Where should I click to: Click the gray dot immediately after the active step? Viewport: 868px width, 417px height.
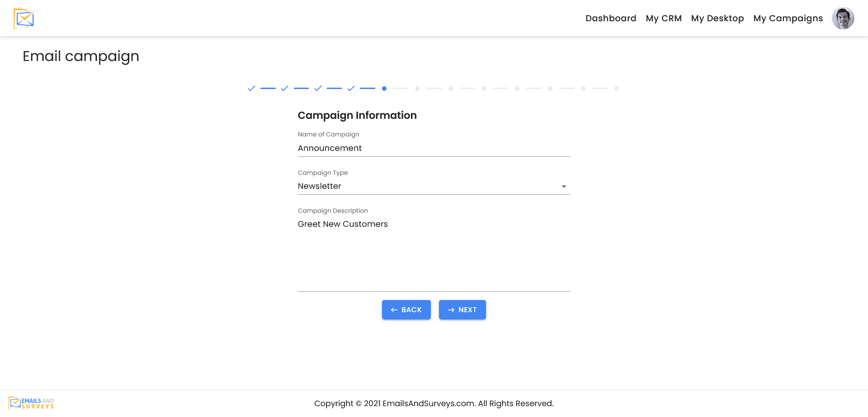(x=417, y=89)
